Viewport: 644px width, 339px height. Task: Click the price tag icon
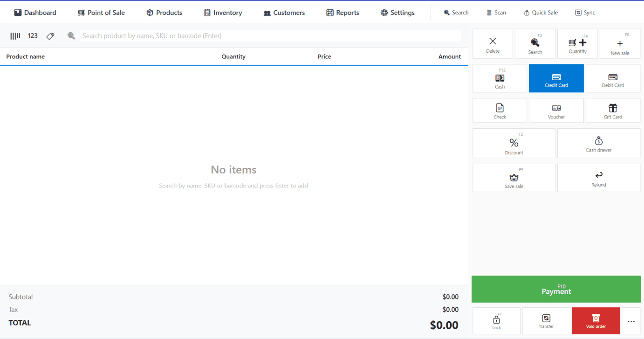click(x=50, y=36)
